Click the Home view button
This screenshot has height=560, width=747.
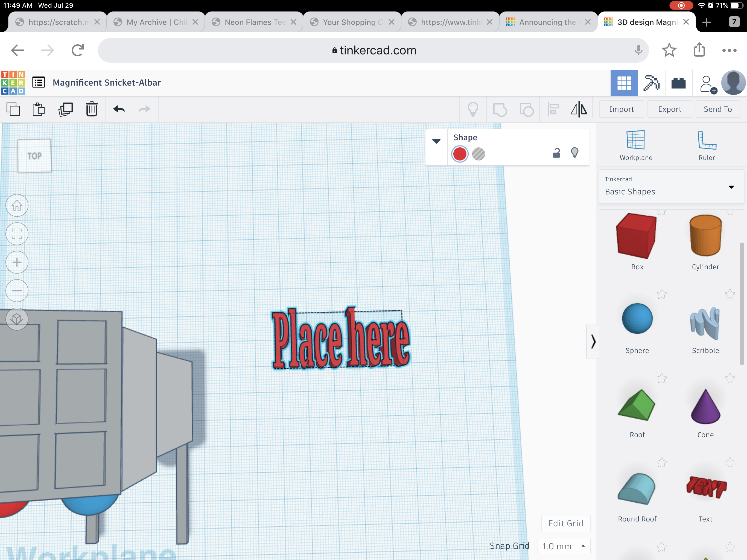17,205
